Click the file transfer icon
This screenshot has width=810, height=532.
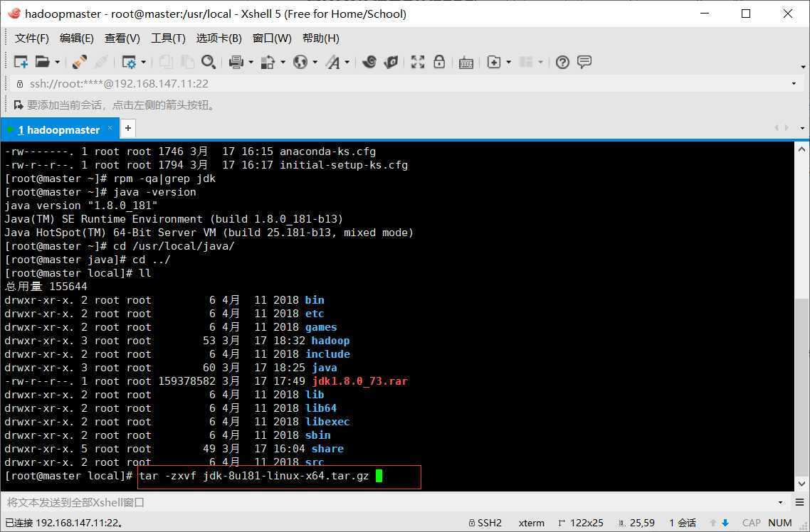pos(268,62)
